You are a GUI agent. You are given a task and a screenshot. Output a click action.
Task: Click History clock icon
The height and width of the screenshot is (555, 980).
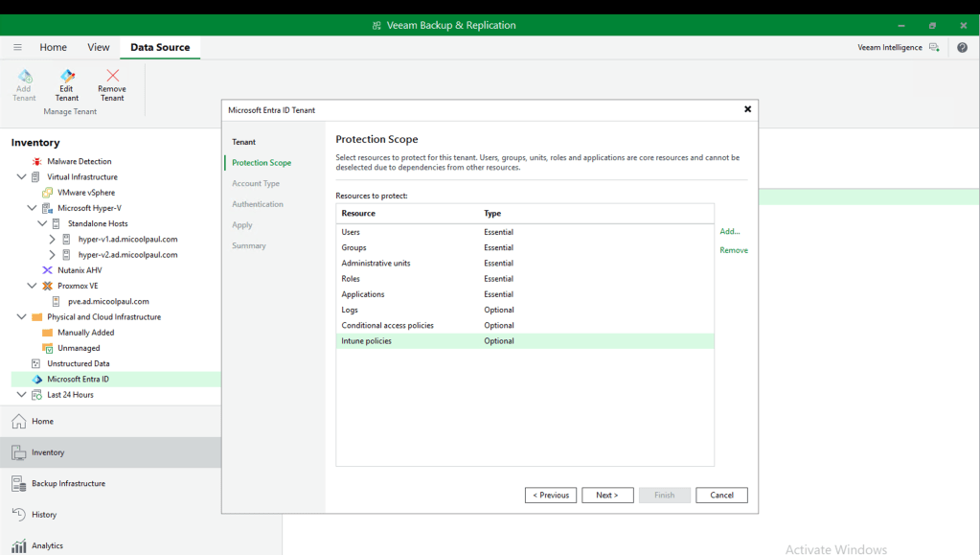tap(19, 515)
